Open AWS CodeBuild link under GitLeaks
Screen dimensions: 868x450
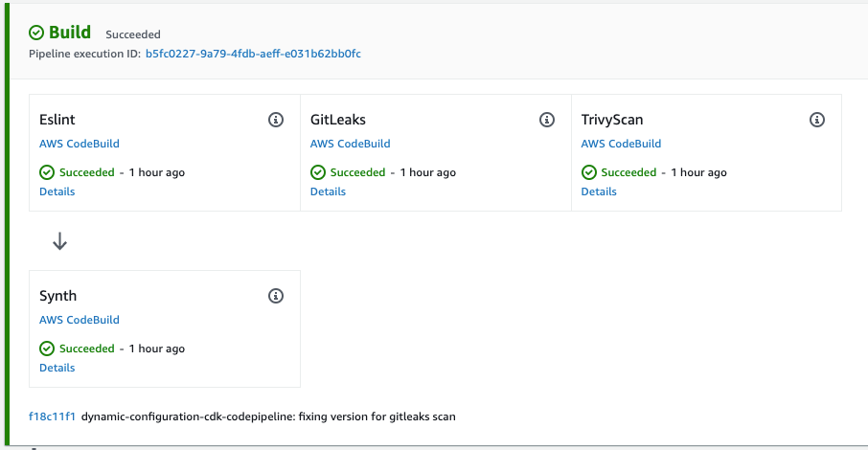click(x=350, y=144)
